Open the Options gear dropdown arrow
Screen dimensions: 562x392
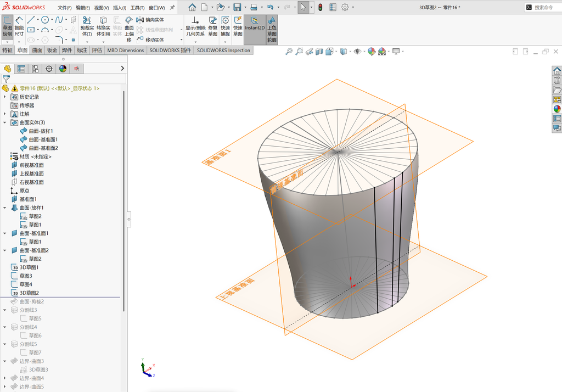pyautogui.click(x=353, y=7)
